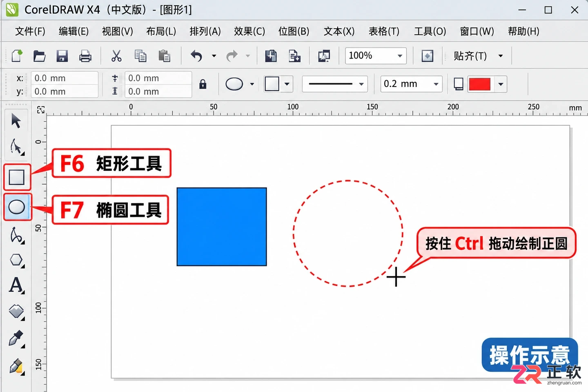Click the Export icon

pos(294,56)
